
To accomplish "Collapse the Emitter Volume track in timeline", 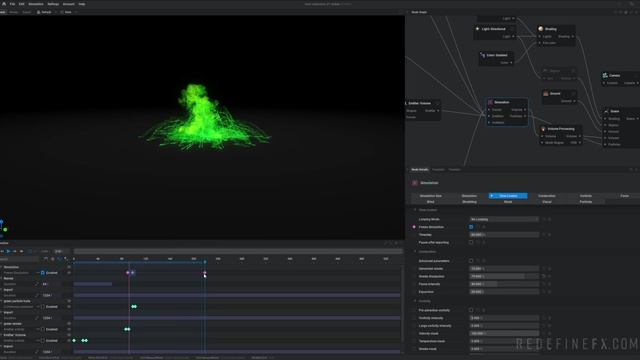I will [x=1, y=335].
